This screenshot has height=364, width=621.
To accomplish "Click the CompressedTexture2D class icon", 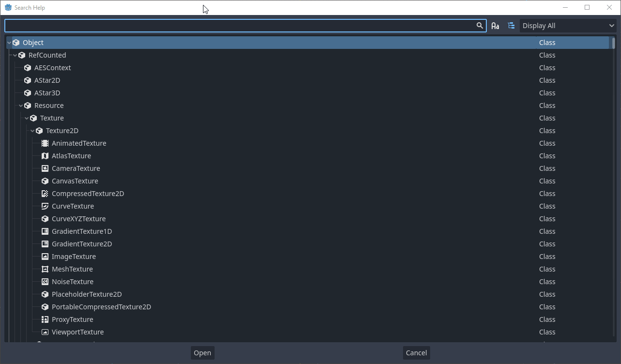I will point(45,194).
